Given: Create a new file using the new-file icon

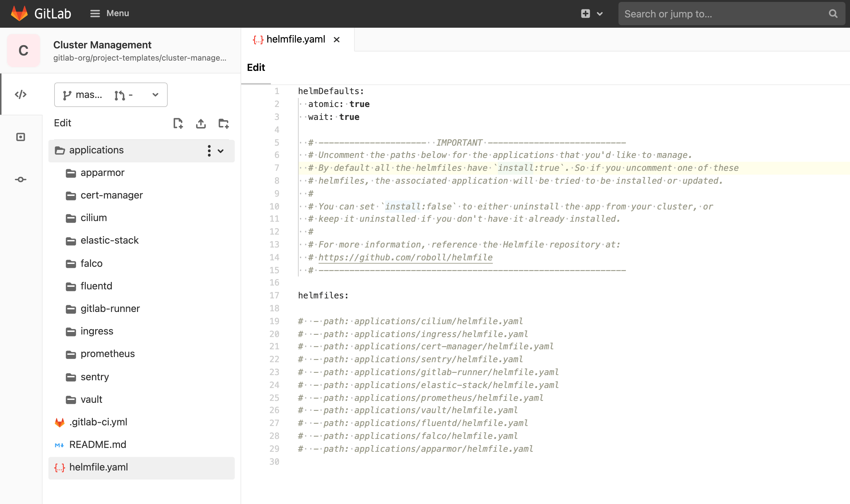Looking at the screenshot, I should point(178,124).
